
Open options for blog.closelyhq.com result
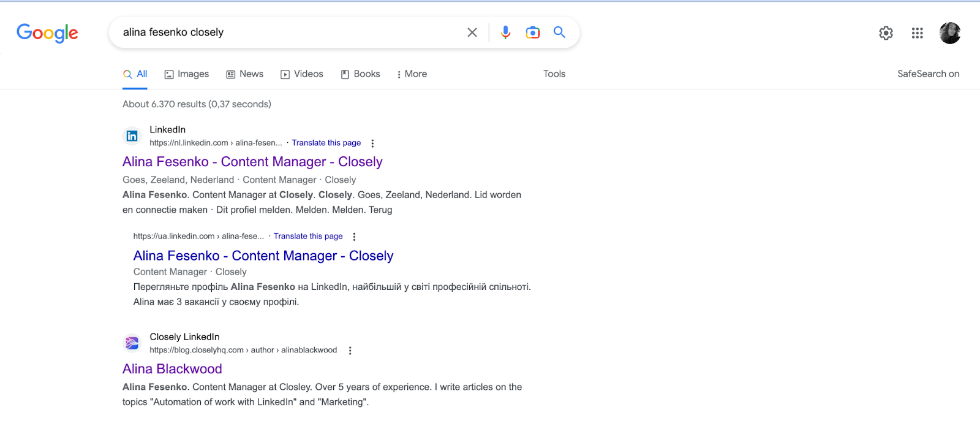pyautogui.click(x=350, y=351)
